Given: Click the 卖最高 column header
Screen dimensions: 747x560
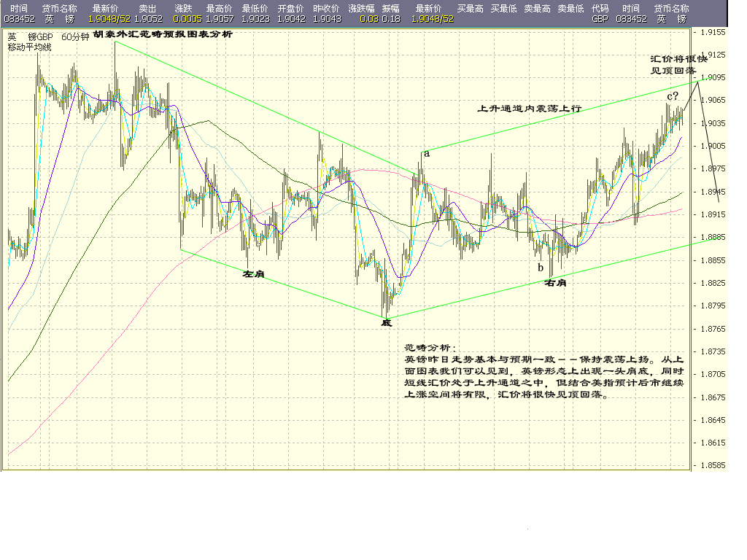Looking at the screenshot, I should pos(538,9).
